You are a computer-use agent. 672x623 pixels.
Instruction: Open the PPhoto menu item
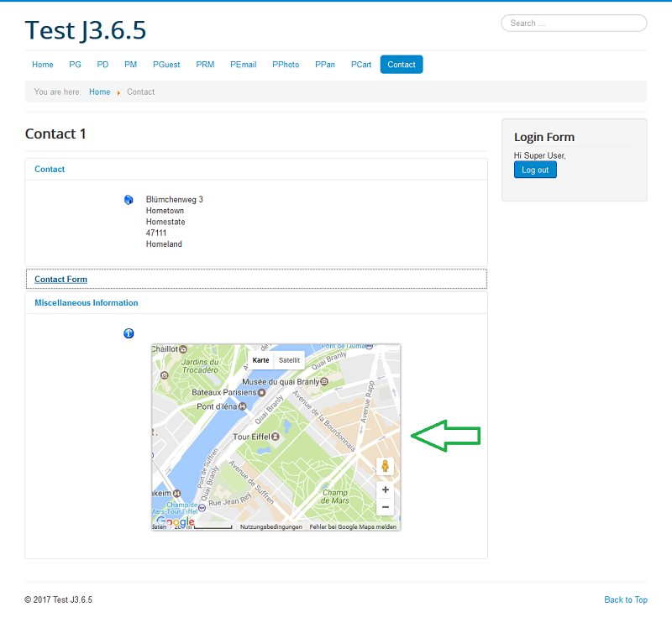(x=286, y=65)
